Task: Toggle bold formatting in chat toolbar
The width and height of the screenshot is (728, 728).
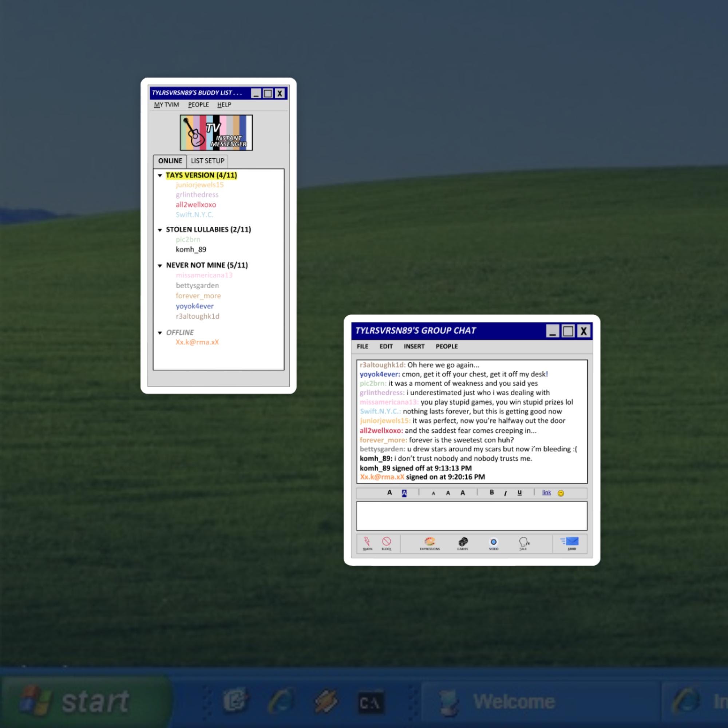Action: point(492,492)
